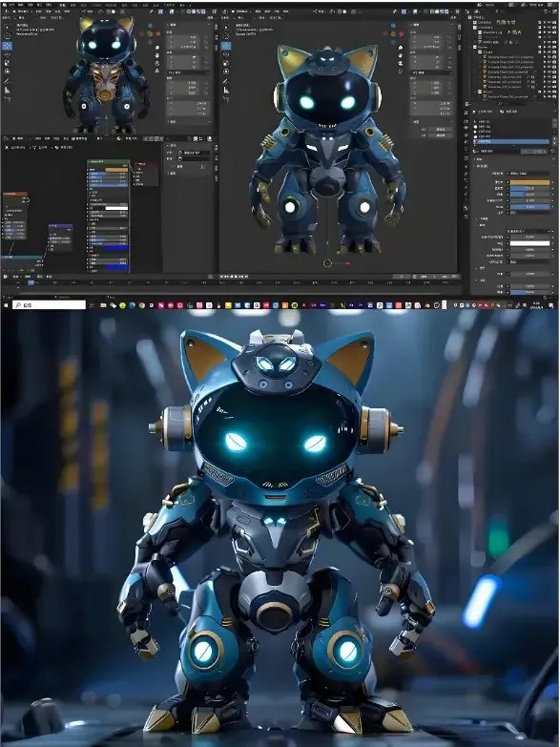Click yellow Base Color swatch on Principled node
560x747 pixels.
click(116, 170)
